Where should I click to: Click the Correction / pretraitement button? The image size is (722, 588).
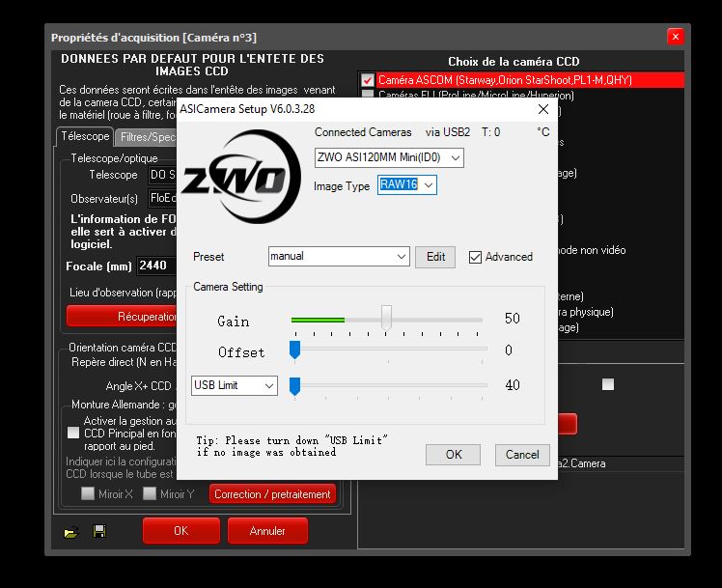coord(273,493)
